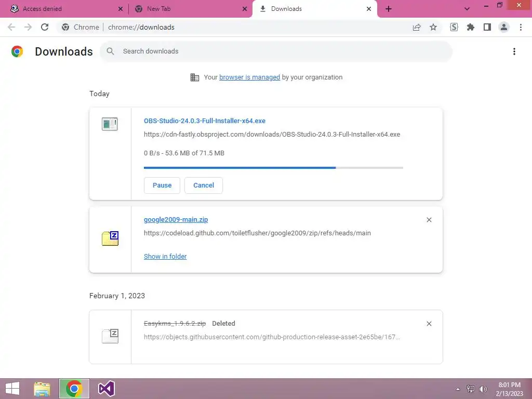Click the organization building icon
The image size is (532, 399).
tap(195, 77)
